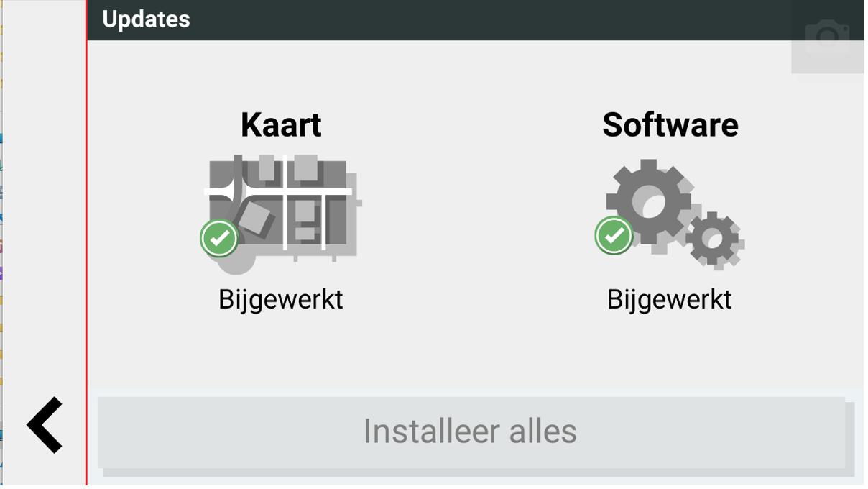Click the colored window strip at left edge

click(x=1, y=244)
